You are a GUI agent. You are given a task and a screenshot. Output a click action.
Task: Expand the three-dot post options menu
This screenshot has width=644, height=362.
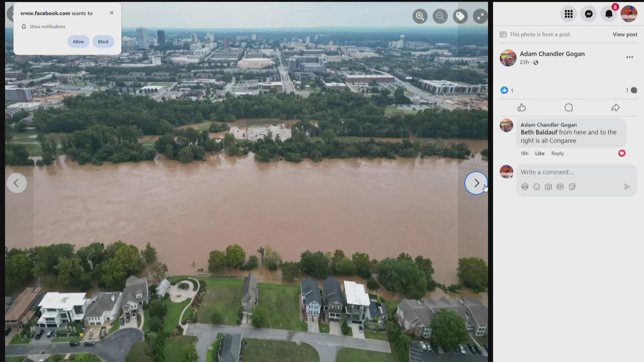(629, 57)
